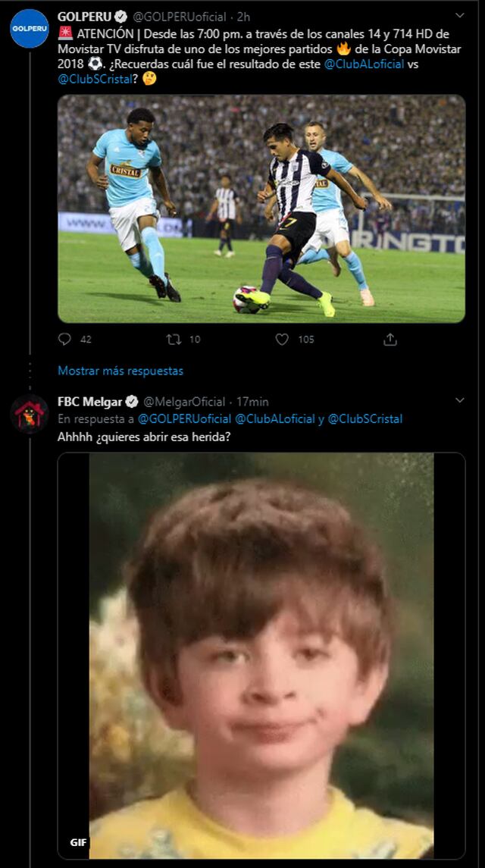This screenshot has width=485, height=868.
Task: Click the 2h timestamp on the GOLPERU tweet
Action: (243, 16)
